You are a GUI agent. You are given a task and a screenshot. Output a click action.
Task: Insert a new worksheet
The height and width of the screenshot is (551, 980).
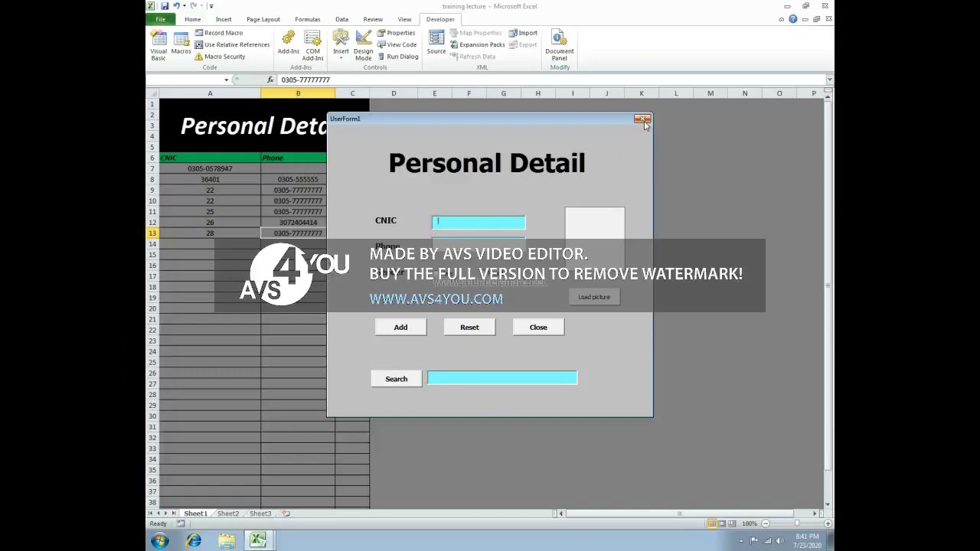(x=286, y=514)
